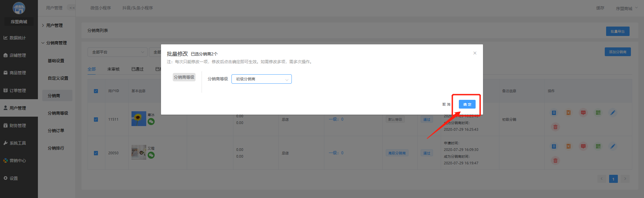Collapse the submenu with the << button
Viewport: 644px width, 198px height.
point(72,8)
